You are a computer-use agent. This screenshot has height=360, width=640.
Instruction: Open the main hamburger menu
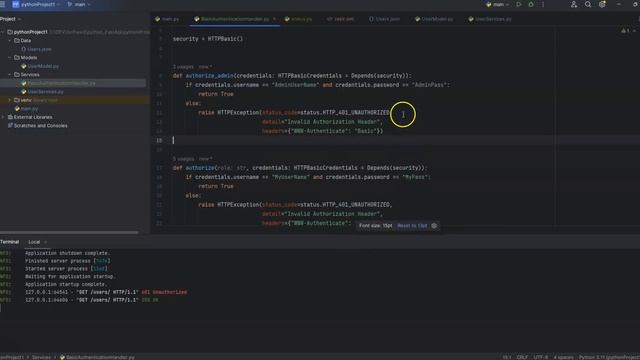pyautogui.click(x=2, y=4)
